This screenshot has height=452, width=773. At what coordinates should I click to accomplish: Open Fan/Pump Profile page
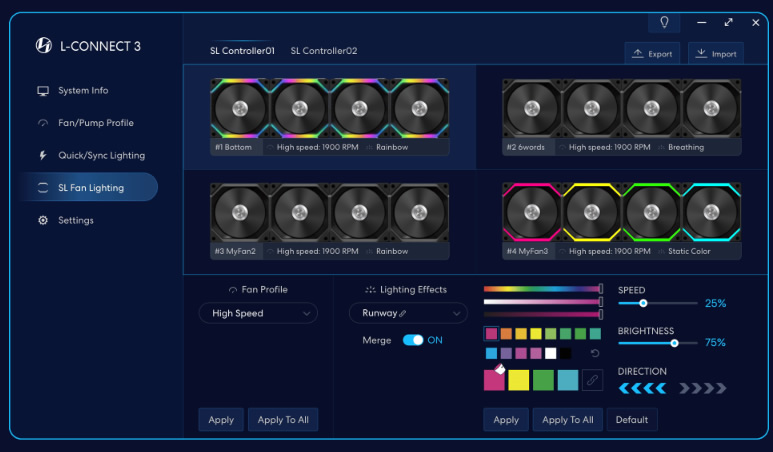click(x=96, y=123)
